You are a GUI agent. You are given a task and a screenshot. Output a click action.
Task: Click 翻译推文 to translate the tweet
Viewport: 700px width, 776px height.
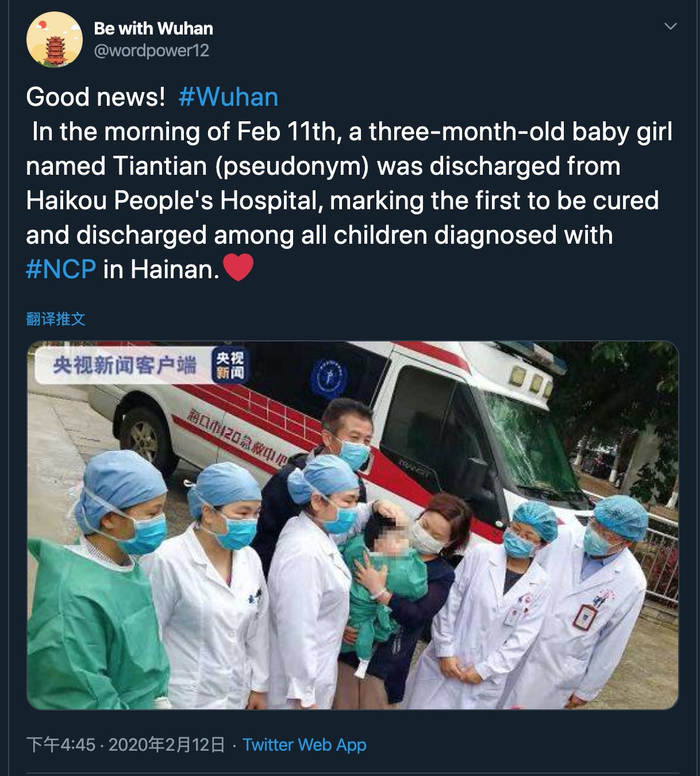click(x=56, y=319)
